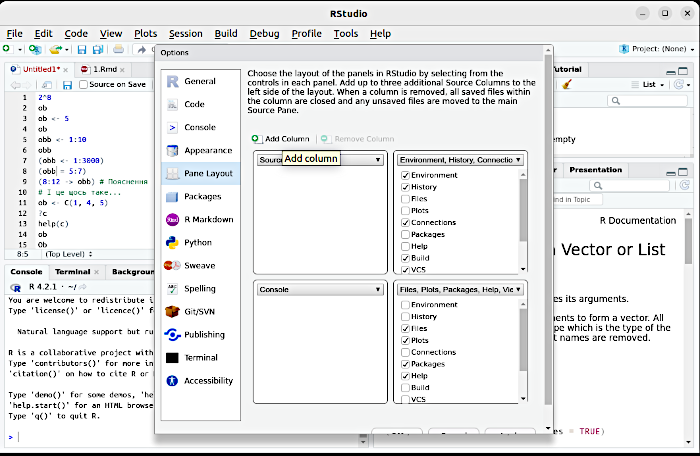Open Console options category

(200, 127)
